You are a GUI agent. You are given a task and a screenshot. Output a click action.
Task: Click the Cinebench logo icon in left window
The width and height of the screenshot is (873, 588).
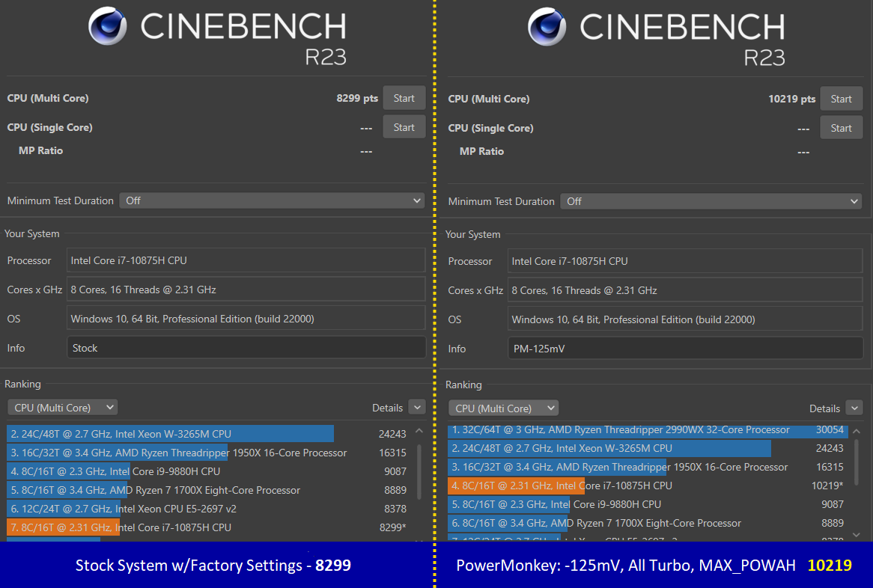pos(108,26)
